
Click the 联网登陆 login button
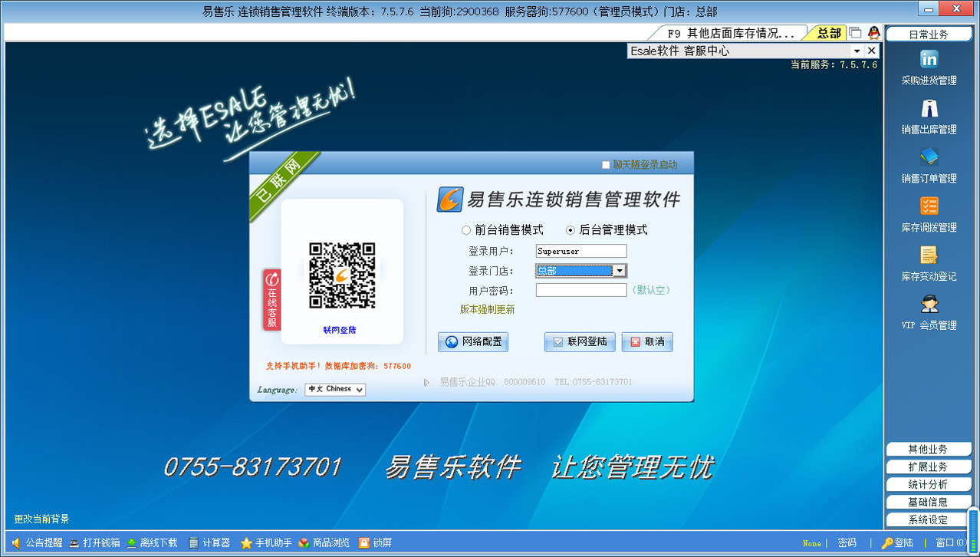tap(580, 342)
